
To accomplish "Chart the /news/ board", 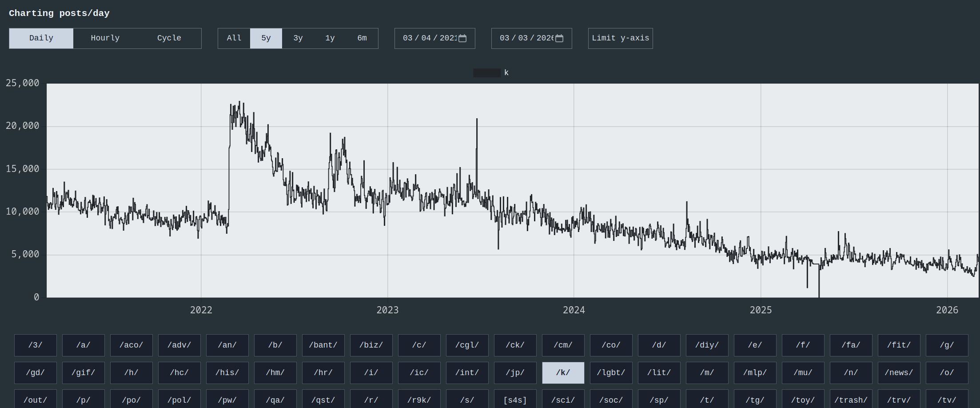I will [899, 373].
